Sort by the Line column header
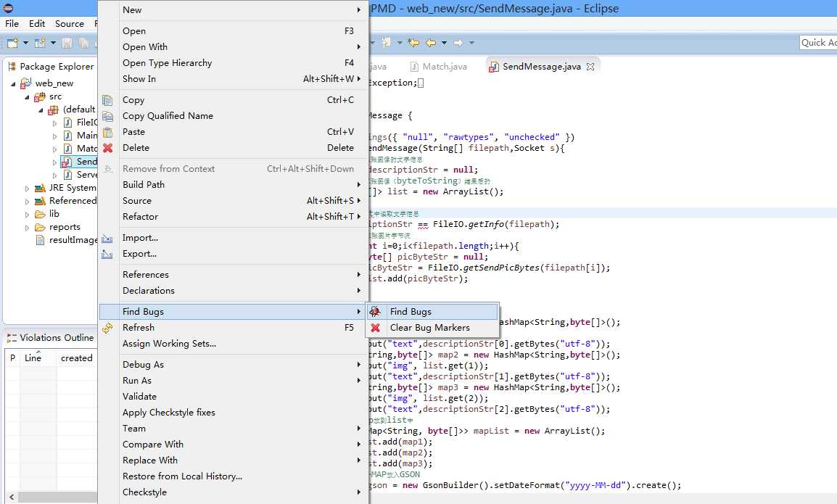This screenshot has height=504, width=837. [38, 358]
